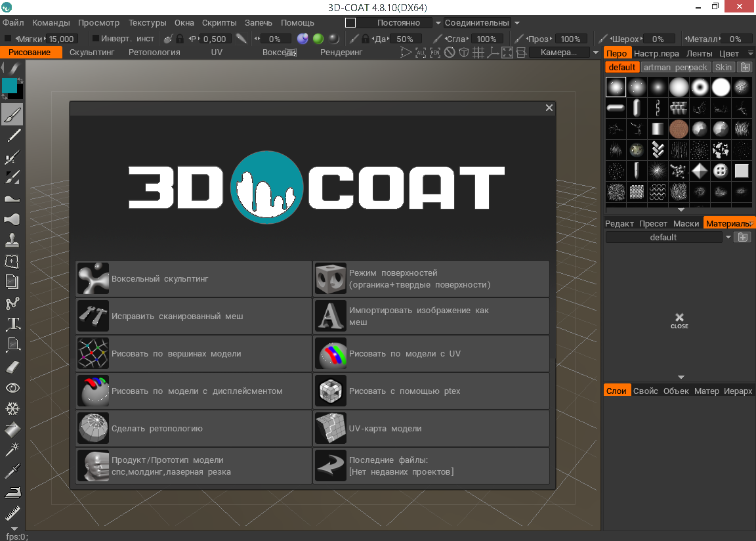Open the pen panel options arrow
The height and width of the screenshot is (541, 756).
750,53
